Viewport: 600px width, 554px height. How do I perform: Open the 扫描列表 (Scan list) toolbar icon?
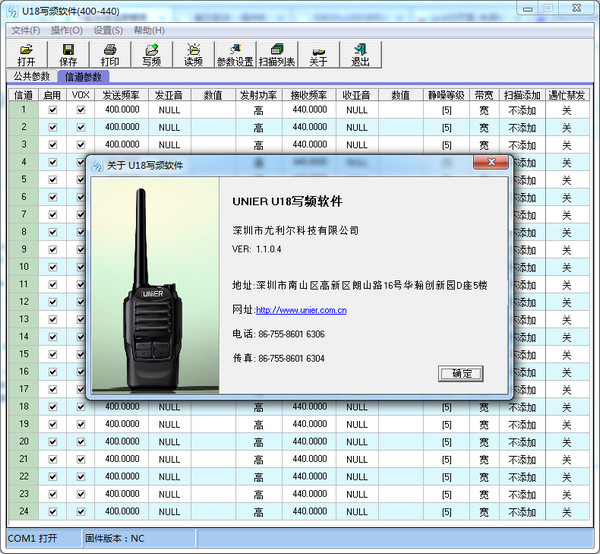click(277, 55)
